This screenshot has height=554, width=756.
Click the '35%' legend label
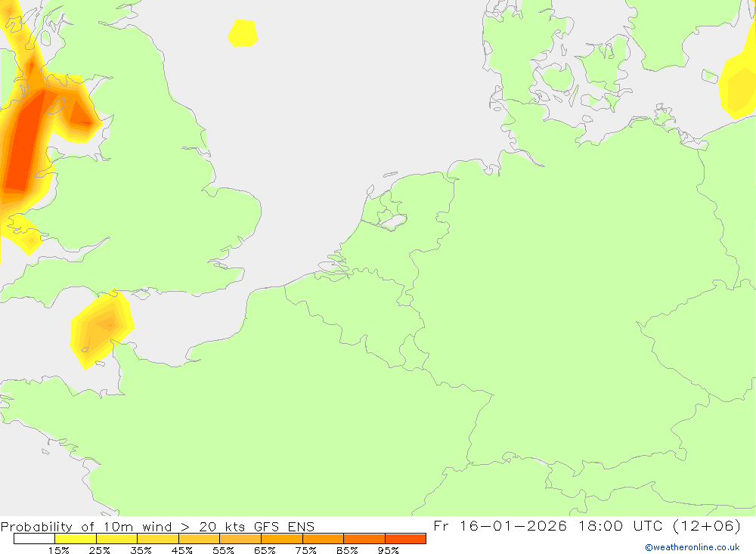click(141, 550)
